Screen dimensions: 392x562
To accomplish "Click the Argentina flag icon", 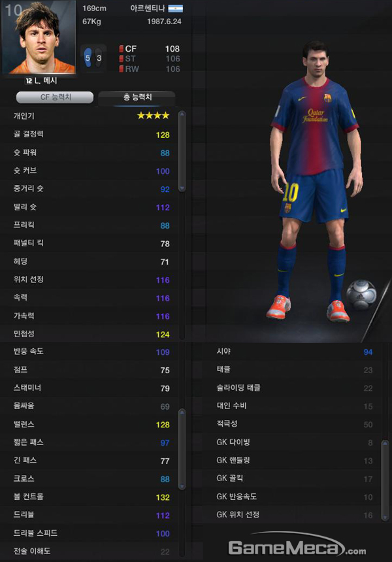I will (x=176, y=8).
